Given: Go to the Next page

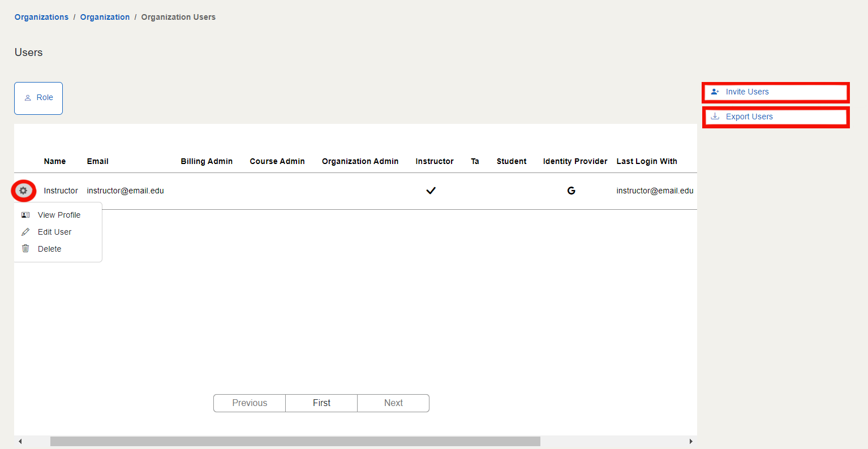Looking at the screenshot, I should coord(393,403).
